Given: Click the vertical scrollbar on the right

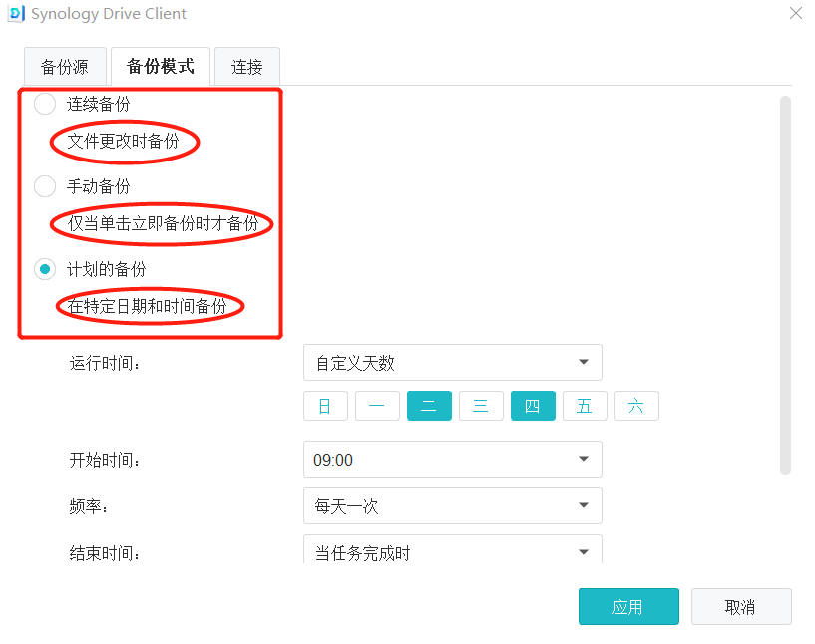Looking at the screenshot, I should coord(785,284).
